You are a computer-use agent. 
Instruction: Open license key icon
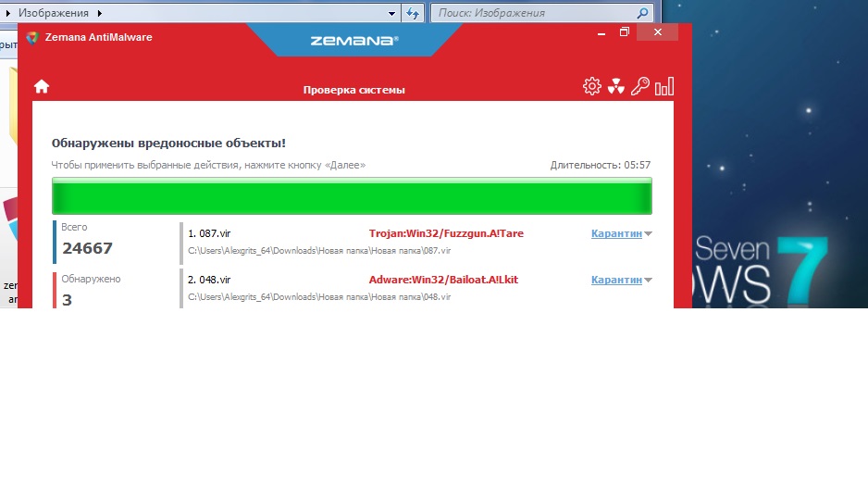point(640,86)
